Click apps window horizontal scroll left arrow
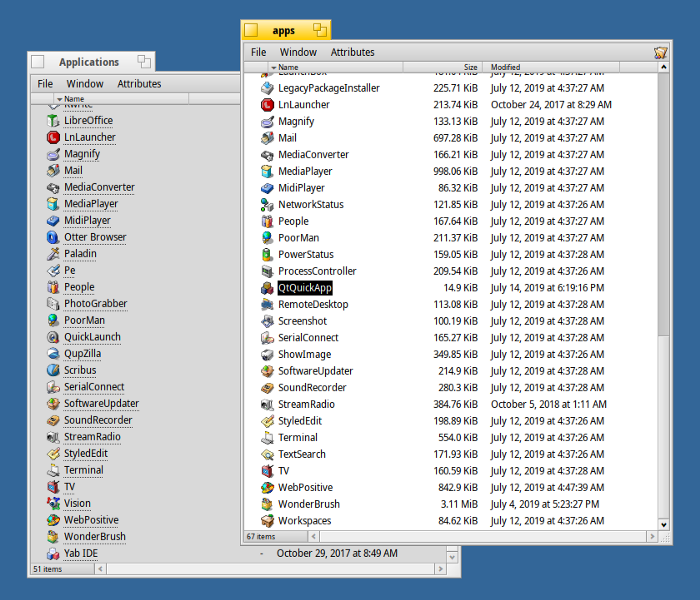This screenshot has width=700, height=600. pyautogui.click(x=314, y=536)
